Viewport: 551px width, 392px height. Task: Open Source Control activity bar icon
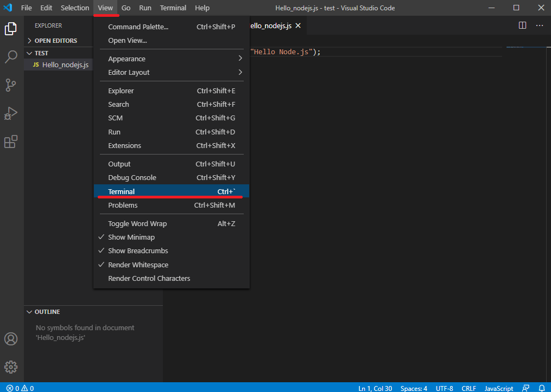(x=10, y=85)
